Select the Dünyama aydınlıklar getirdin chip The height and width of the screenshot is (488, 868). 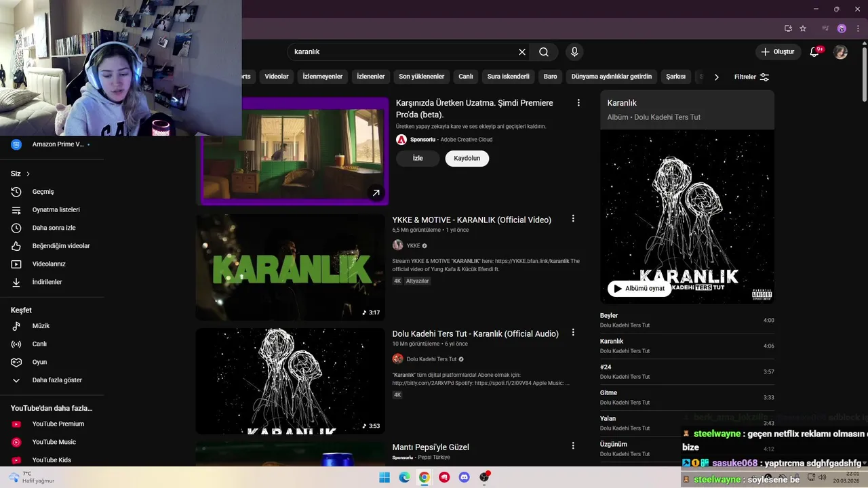coord(612,77)
